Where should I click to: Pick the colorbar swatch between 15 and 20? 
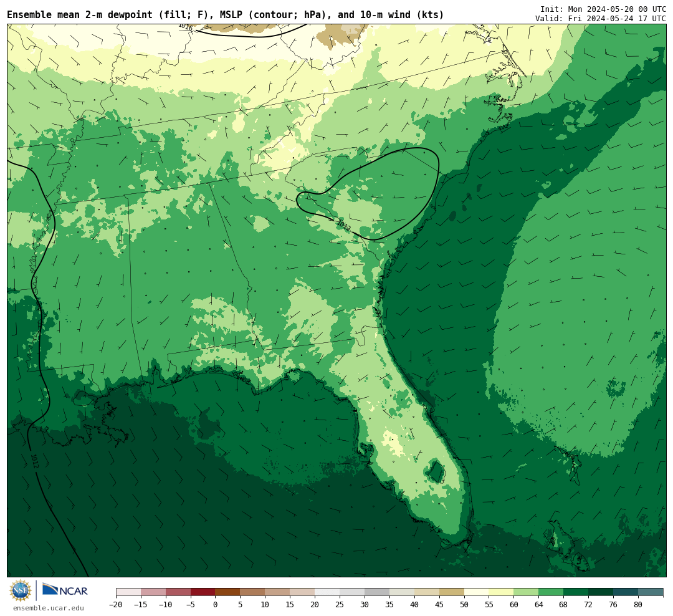click(x=302, y=592)
